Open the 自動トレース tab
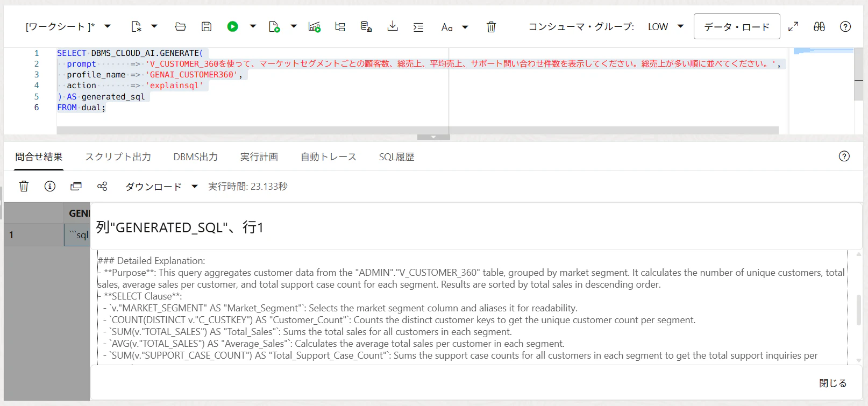The width and height of the screenshot is (868, 406). [x=329, y=156]
